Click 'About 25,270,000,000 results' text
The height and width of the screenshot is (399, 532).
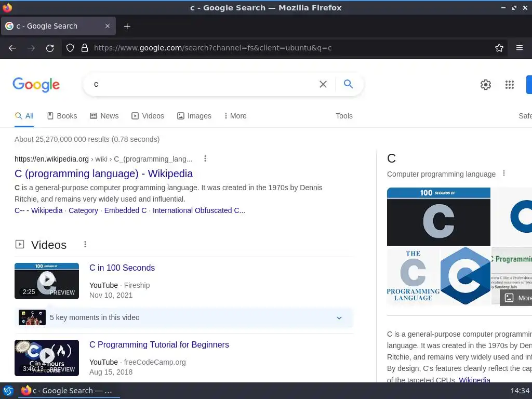(63, 139)
